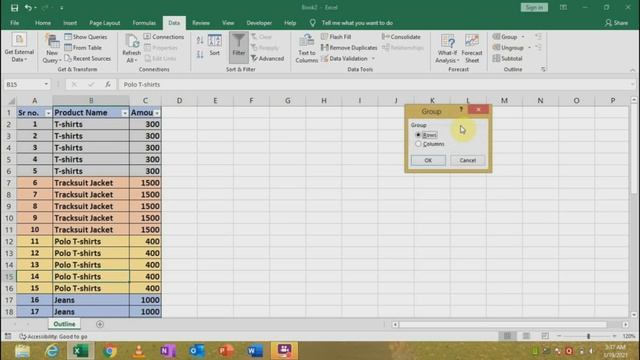This screenshot has height=360, width=640.
Task: Click OK in the Group dialog
Action: 428,160
